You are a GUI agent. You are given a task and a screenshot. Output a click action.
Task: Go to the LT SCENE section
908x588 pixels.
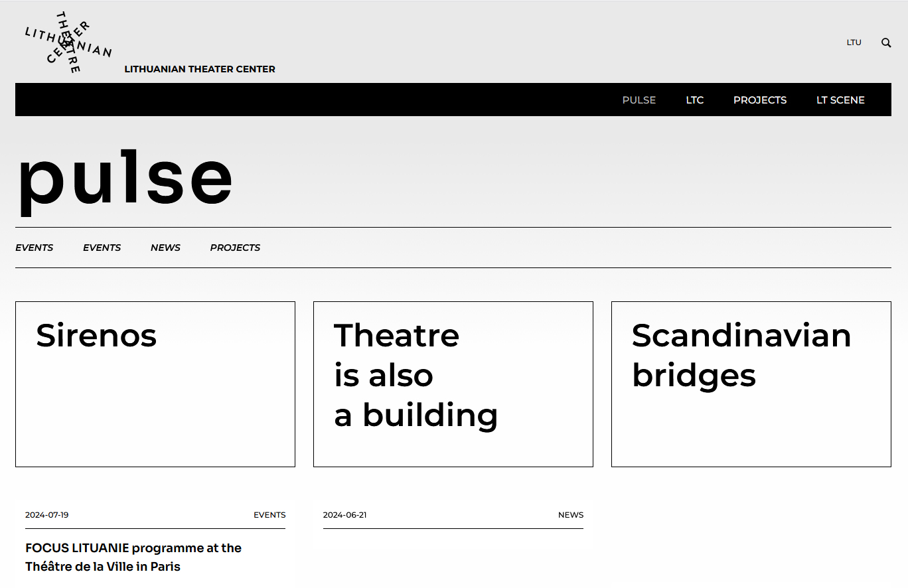(x=840, y=100)
